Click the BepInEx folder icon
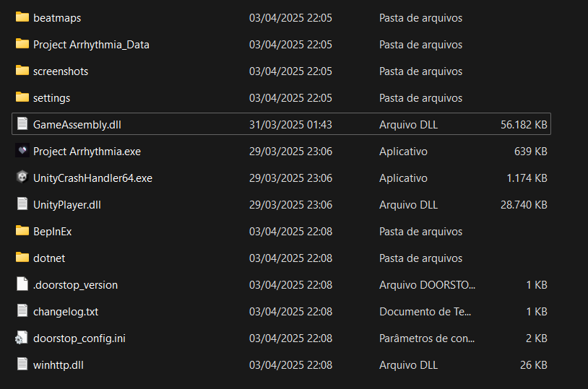Image resolution: width=588 pixels, height=389 pixels. coord(22,231)
